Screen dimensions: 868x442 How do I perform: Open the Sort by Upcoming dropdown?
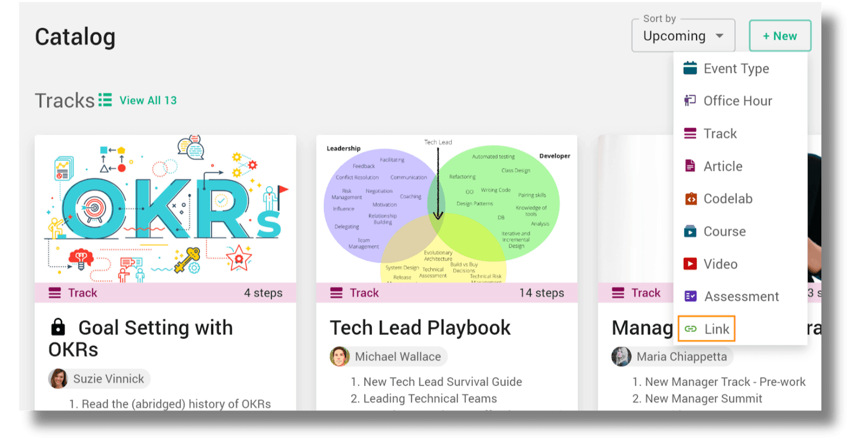pos(683,36)
